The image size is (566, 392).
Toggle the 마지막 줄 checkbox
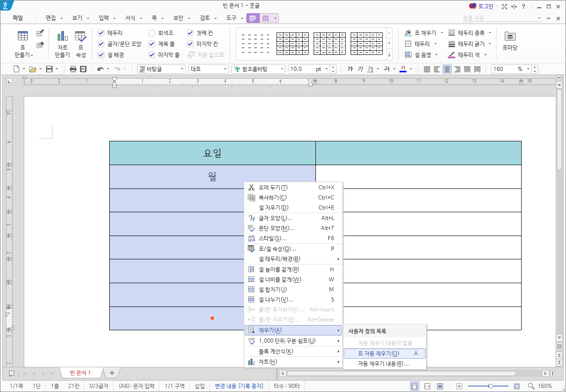click(152, 55)
